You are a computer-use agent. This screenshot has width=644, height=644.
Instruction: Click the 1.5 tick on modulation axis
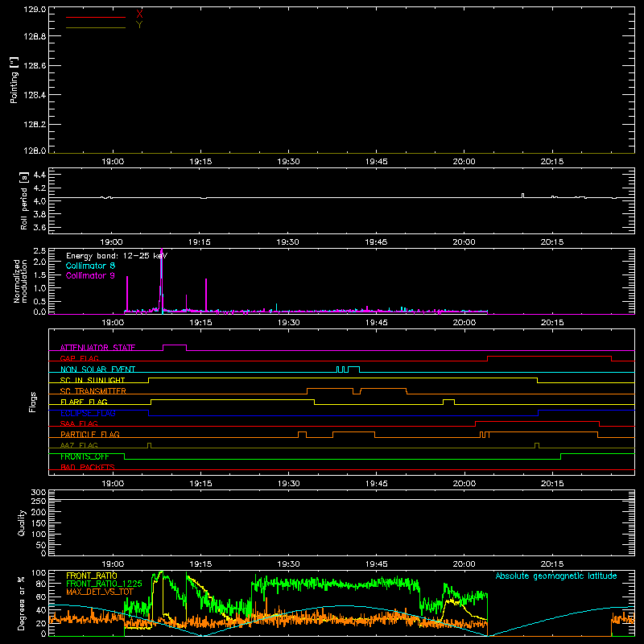pyautogui.click(x=39, y=275)
